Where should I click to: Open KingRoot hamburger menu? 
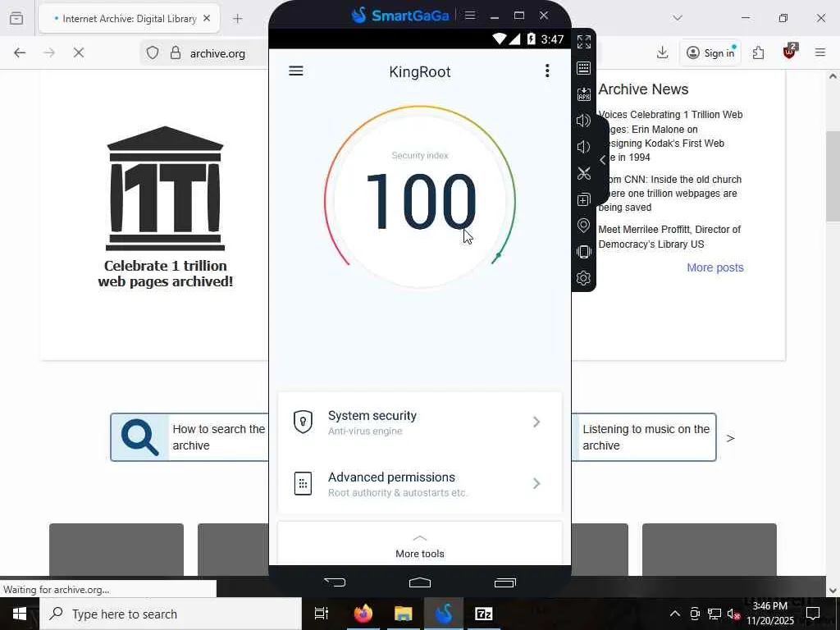pos(295,71)
